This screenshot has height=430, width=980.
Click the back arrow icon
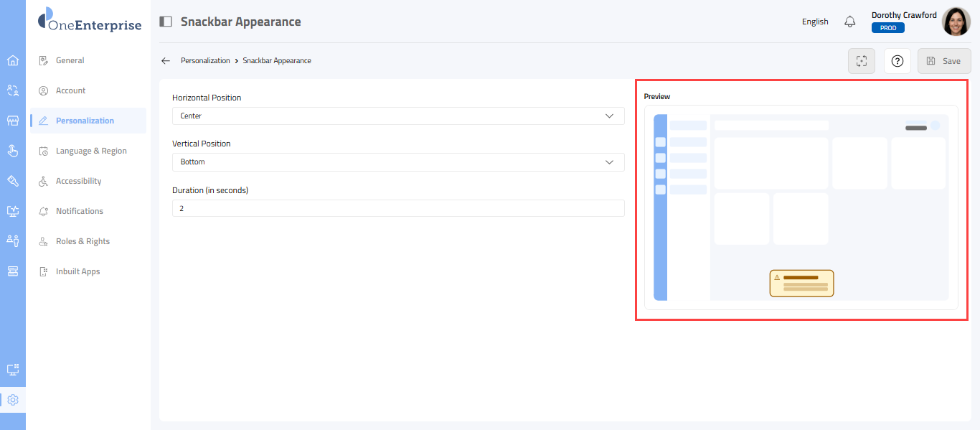(x=166, y=61)
